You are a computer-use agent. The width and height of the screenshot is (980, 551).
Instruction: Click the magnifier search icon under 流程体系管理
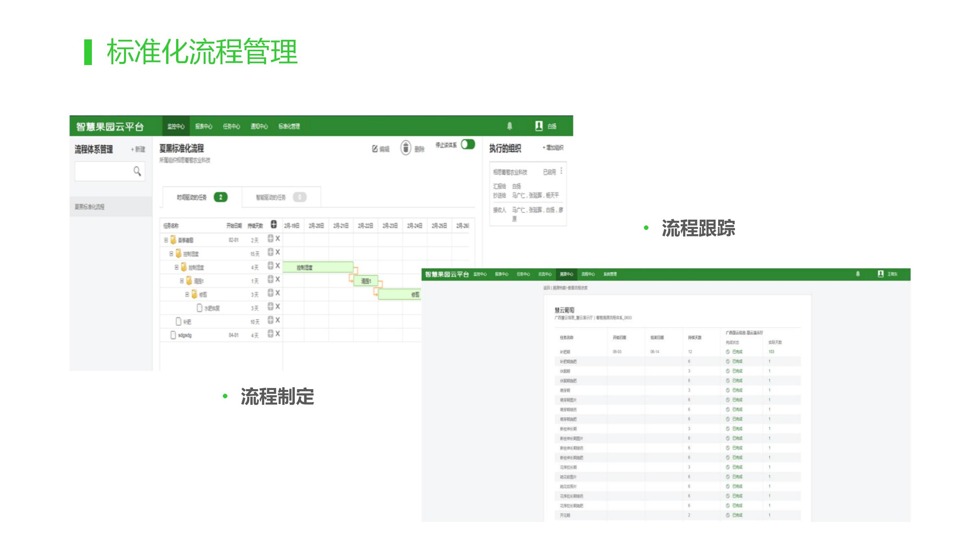(x=137, y=171)
